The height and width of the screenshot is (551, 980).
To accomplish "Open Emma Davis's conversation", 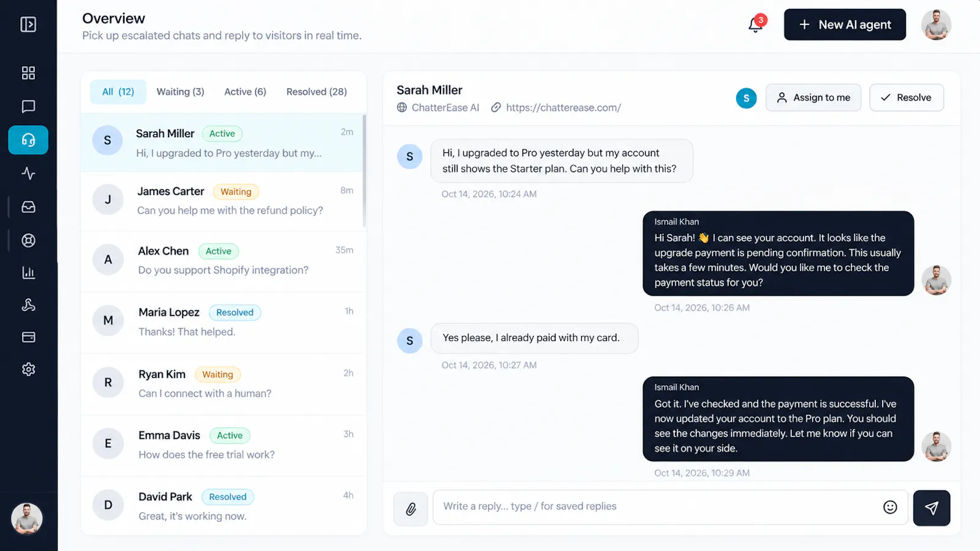I will (x=223, y=445).
